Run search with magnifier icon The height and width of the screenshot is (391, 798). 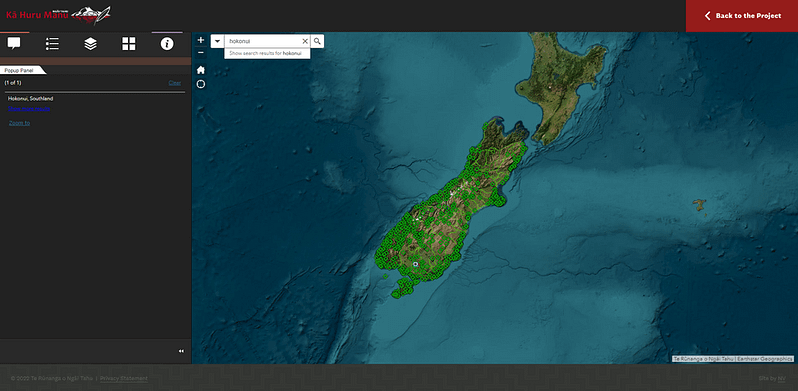click(317, 41)
